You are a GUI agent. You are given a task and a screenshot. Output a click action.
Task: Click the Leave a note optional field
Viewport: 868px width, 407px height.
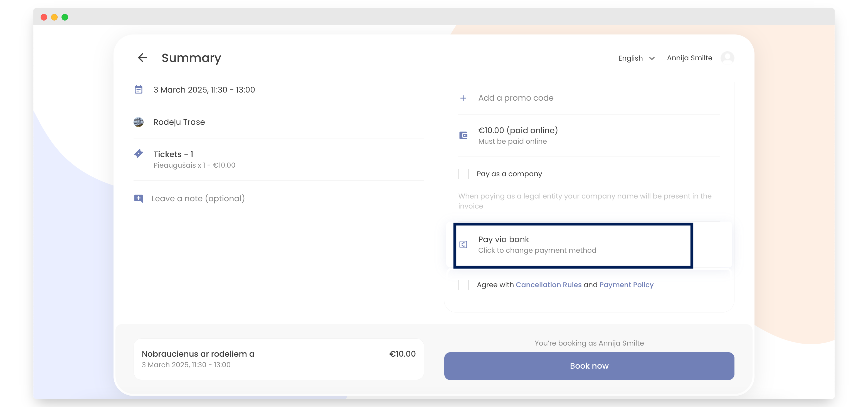pos(198,198)
